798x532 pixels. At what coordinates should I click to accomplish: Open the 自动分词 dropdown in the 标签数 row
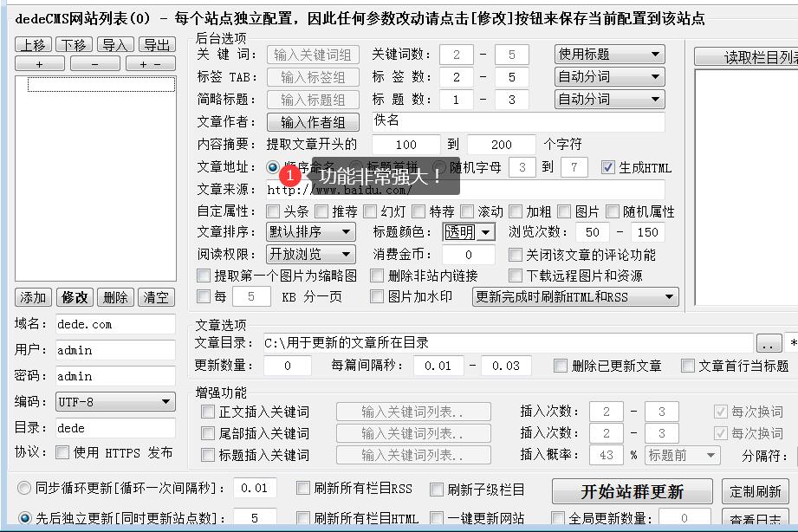[x=610, y=76]
